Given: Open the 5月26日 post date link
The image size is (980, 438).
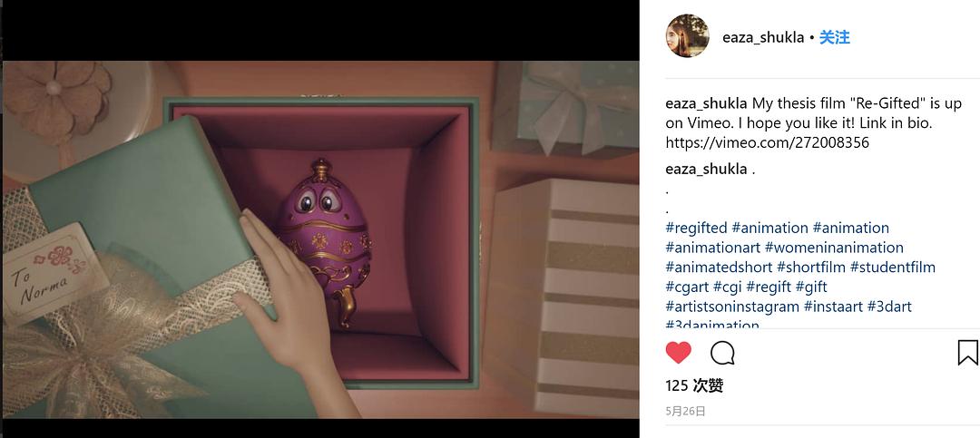Looking at the screenshot, I should click(x=686, y=411).
